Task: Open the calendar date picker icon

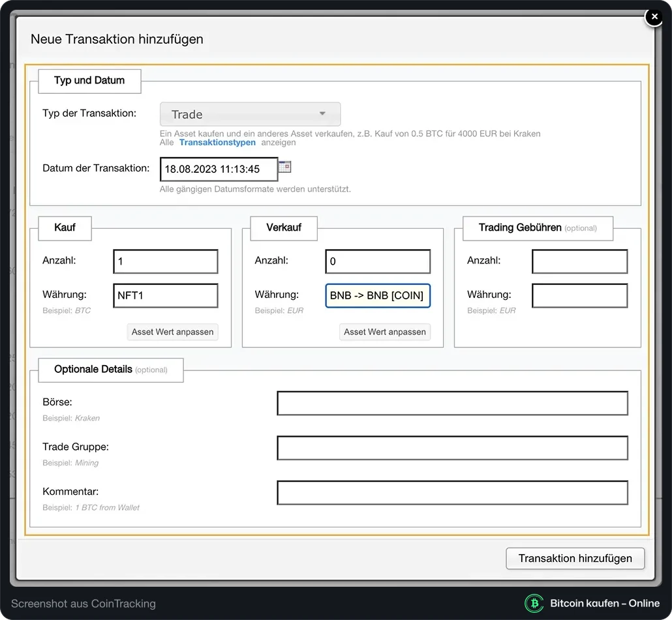Action: pyautogui.click(x=284, y=166)
